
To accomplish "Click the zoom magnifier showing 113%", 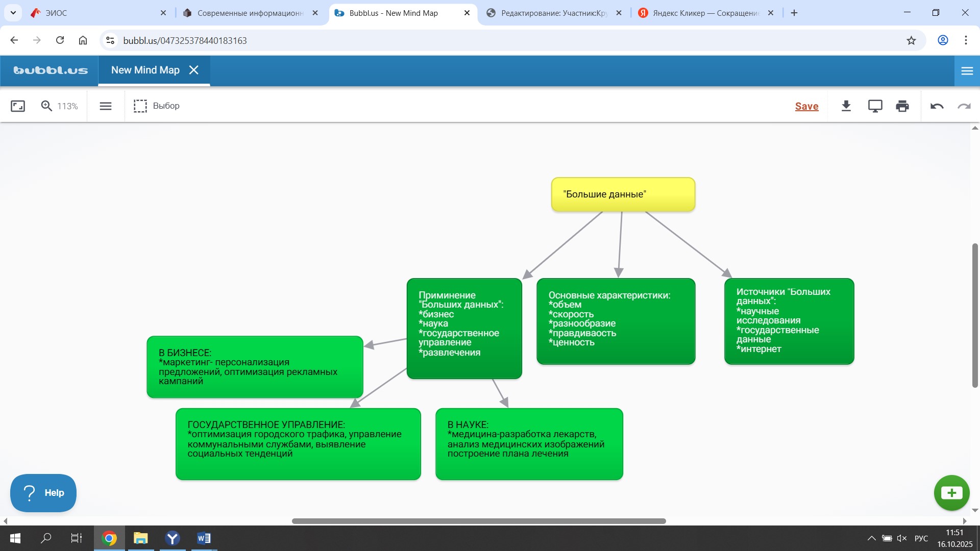I will pyautogui.click(x=47, y=106).
